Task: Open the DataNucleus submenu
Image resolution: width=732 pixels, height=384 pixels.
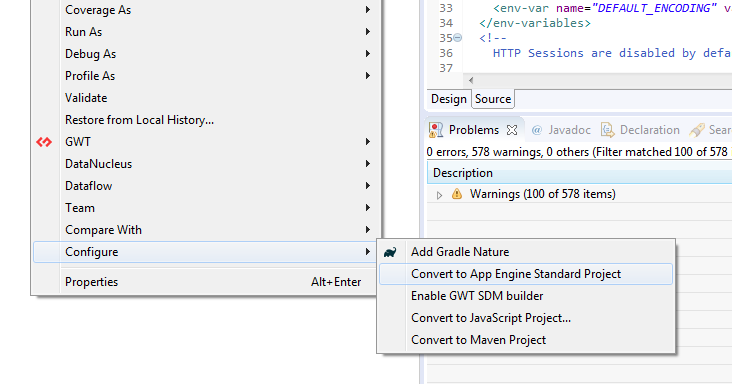Action: pos(205,164)
